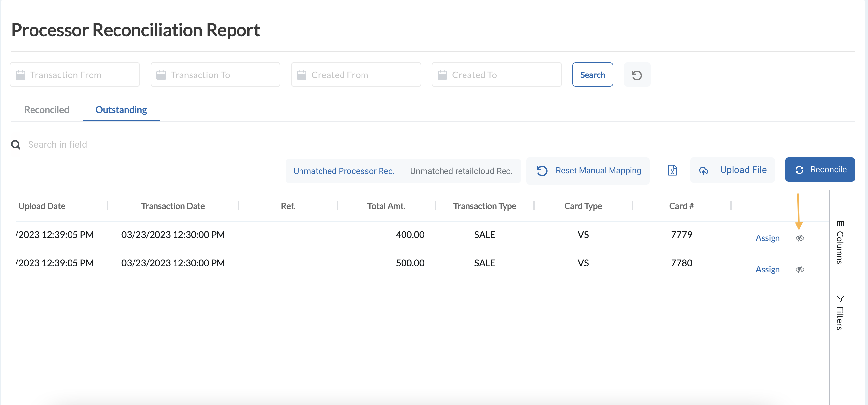Toggle to Unmatched retailcloud Rec. view
This screenshot has height=405, width=868.
tap(461, 171)
